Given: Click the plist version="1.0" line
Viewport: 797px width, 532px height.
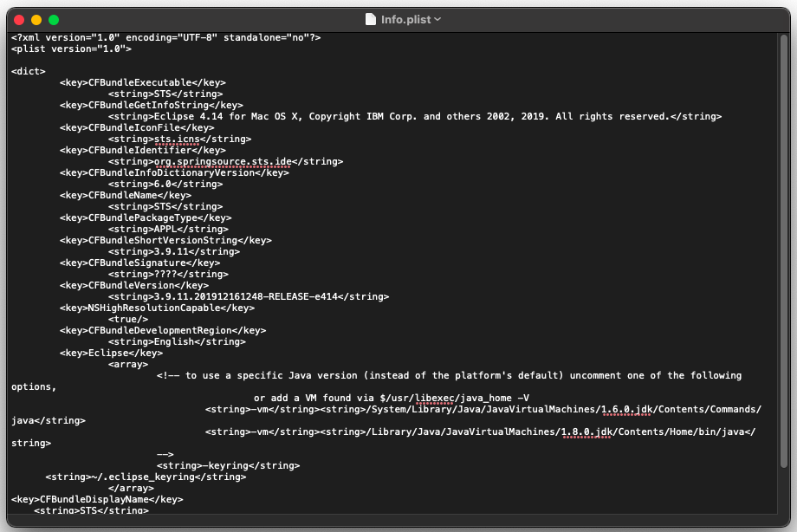Looking at the screenshot, I should 71,49.
